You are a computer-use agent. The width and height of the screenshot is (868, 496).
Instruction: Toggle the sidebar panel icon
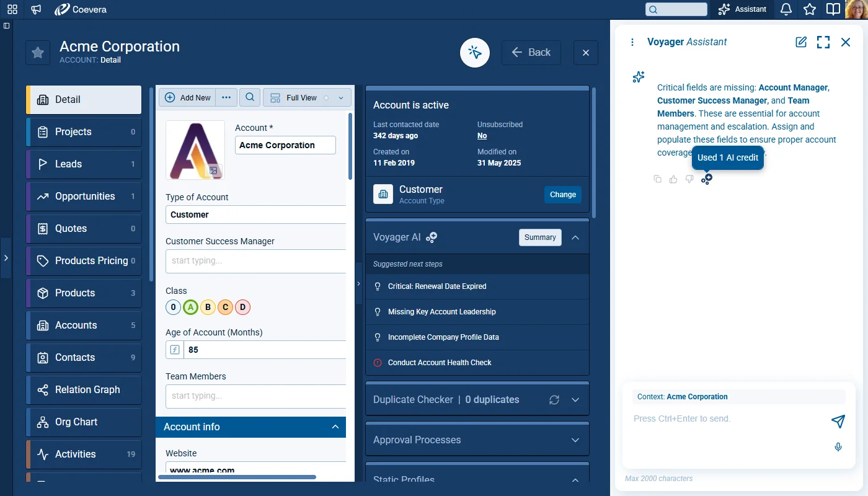pos(6,26)
